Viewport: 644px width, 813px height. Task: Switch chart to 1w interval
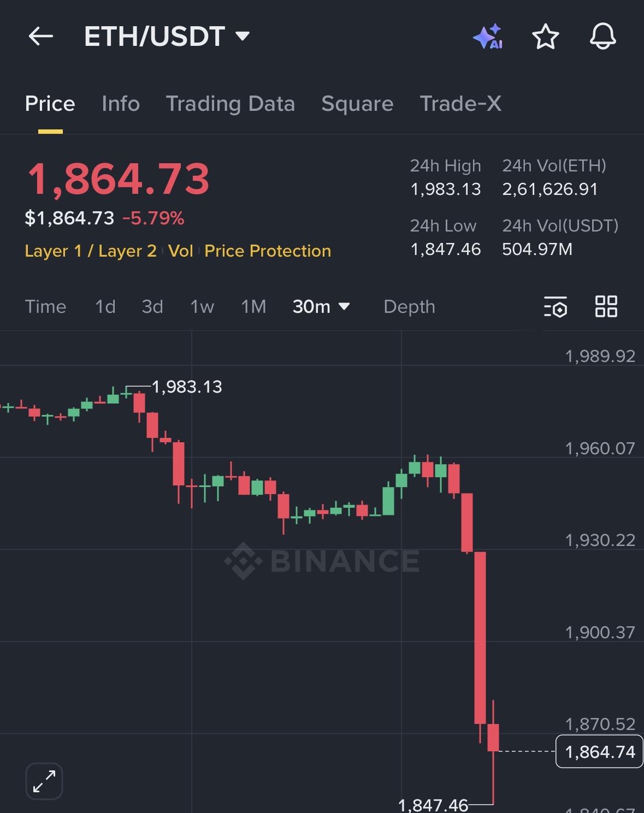tap(202, 307)
